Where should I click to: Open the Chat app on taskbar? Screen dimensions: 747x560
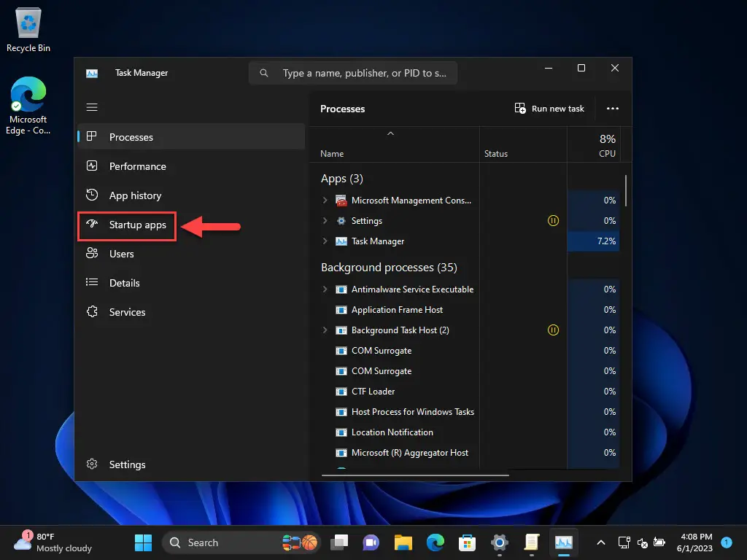[x=371, y=542]
